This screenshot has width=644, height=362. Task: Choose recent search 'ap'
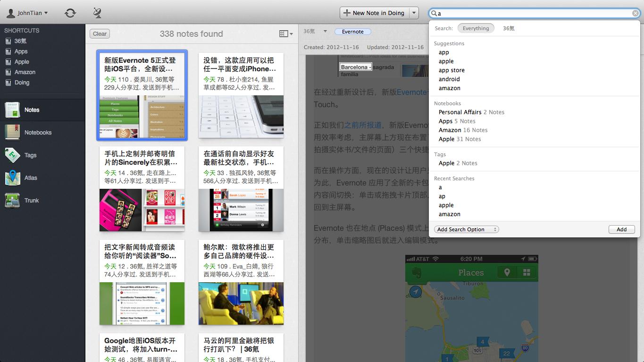[x=442, y=196]
